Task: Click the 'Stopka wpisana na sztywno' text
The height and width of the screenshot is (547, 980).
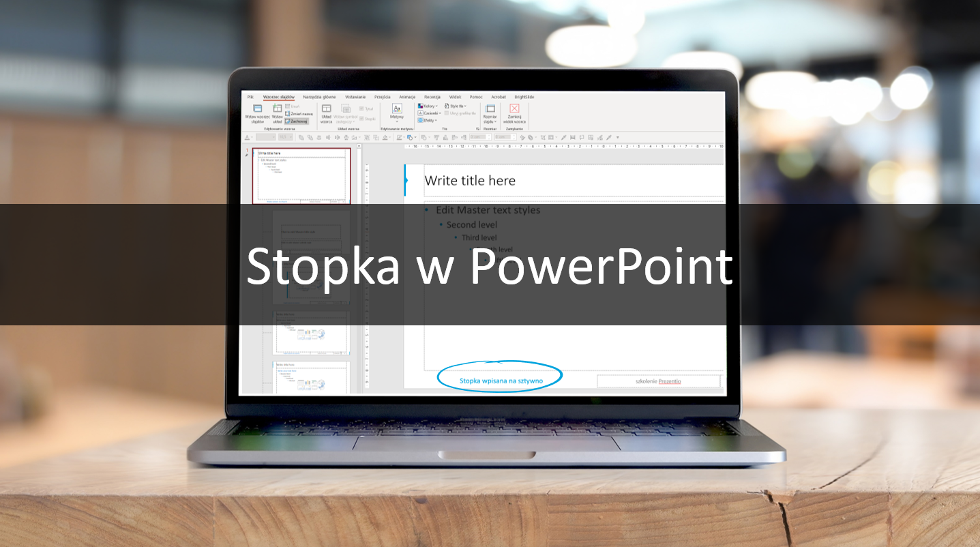Action: pos(501,381)
